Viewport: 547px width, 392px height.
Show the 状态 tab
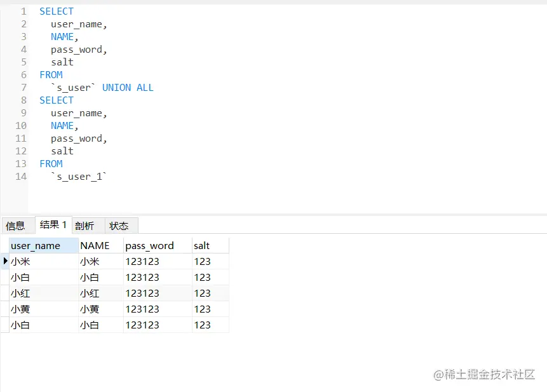point(119,226)
